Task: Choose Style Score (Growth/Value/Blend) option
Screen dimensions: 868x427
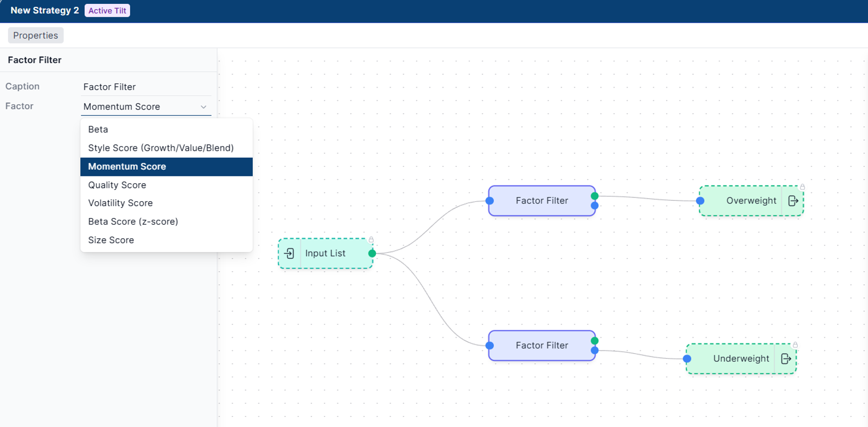Action: [167, 148]
